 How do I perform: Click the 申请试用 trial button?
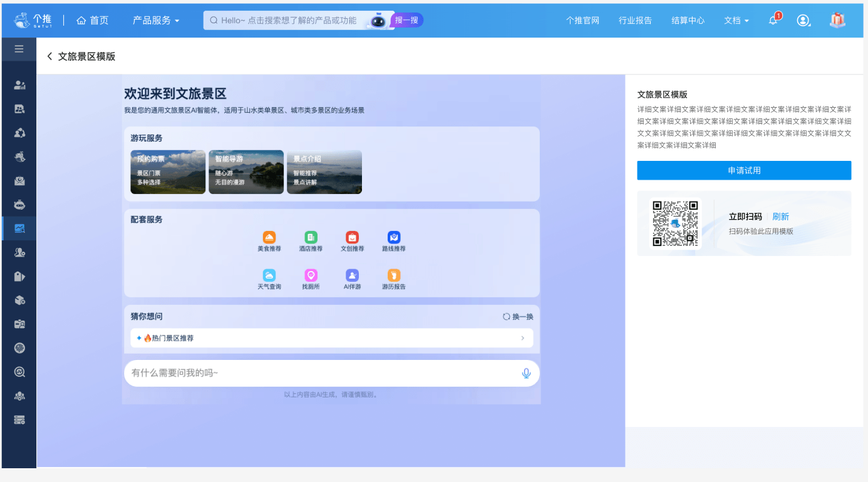pos(743,170)
